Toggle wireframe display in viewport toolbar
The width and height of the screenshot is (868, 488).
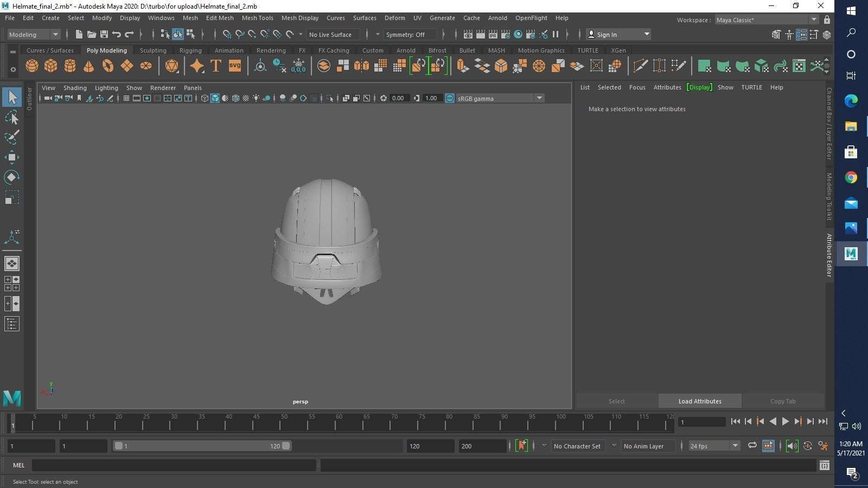205,98
